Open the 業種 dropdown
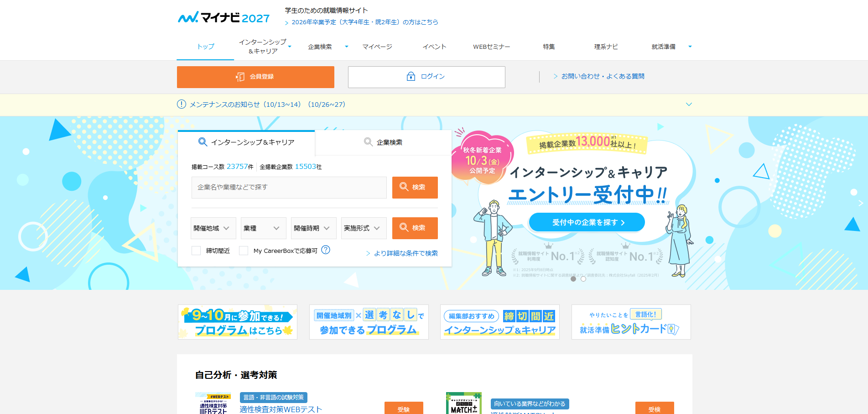 point(263,228)
